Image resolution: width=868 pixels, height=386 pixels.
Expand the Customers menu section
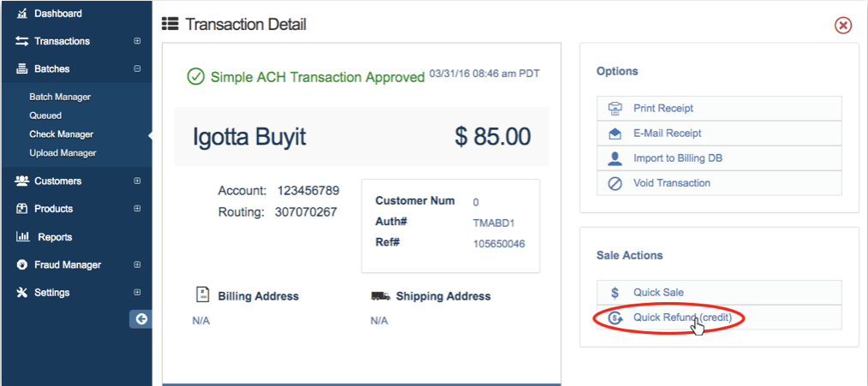[x=137, y=181]
